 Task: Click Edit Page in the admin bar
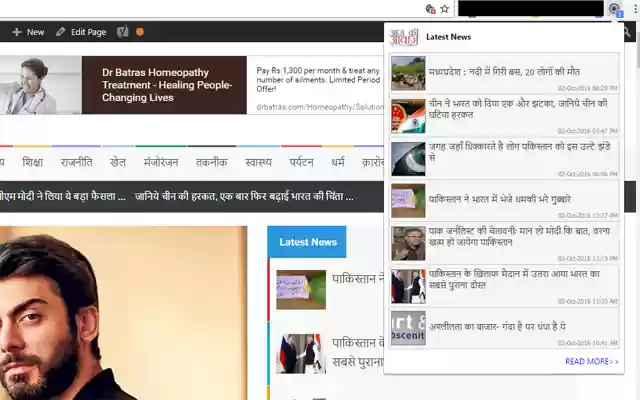(x=89, y=32)
